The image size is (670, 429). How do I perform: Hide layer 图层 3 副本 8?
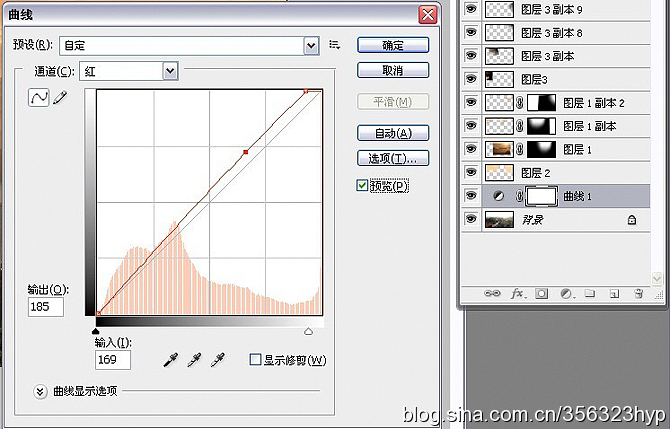(471, 32)
